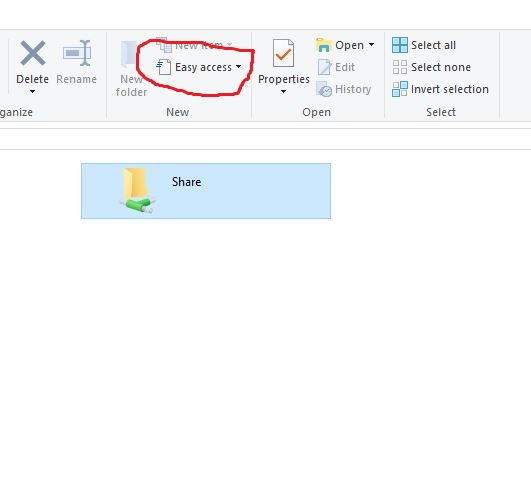Click the Easy access page icon
The height and width of the screenshot is (487, 531).
(164, 67)
